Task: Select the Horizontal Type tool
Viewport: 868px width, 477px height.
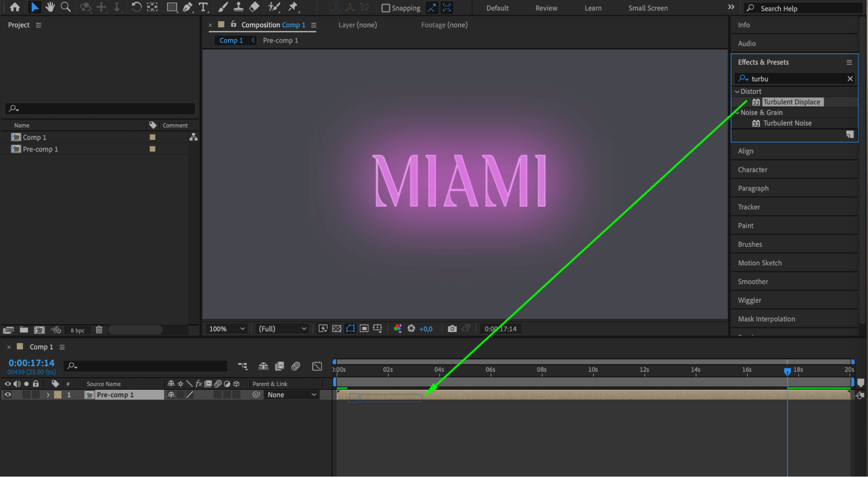Action: (203, 7)
